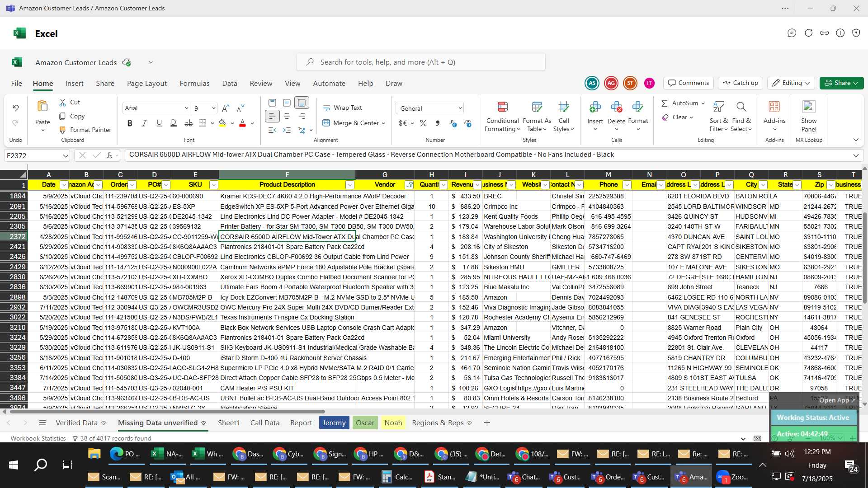Switch to the Verified Data sheet

76,422
